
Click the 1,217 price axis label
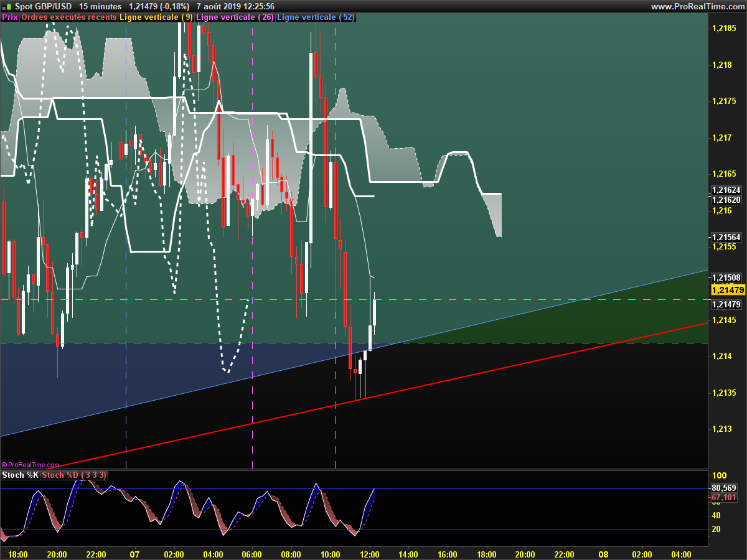722,138
